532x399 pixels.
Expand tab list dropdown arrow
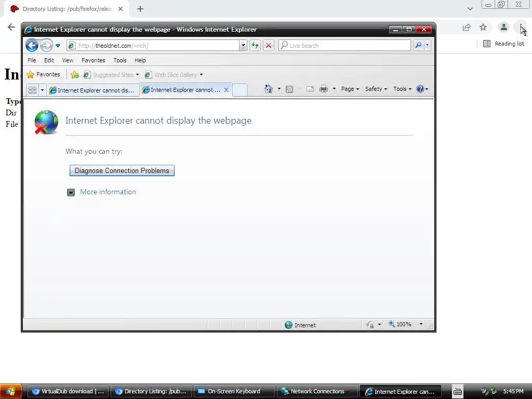42,90
